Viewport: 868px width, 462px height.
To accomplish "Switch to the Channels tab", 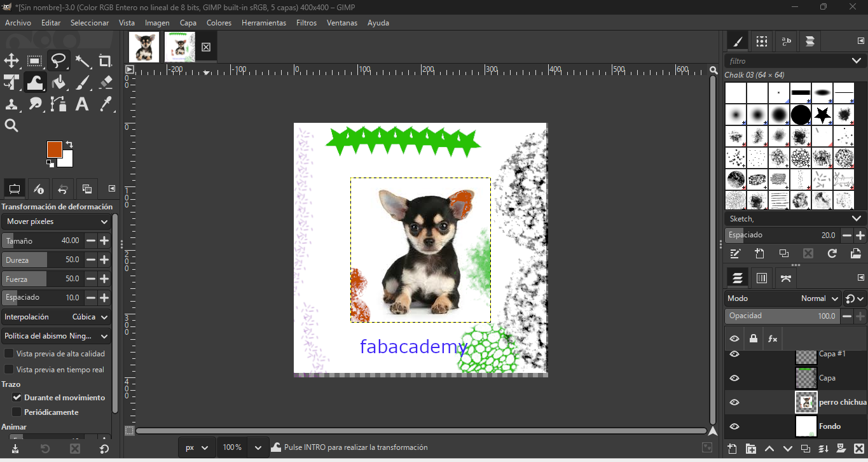I will click(762, 278).
